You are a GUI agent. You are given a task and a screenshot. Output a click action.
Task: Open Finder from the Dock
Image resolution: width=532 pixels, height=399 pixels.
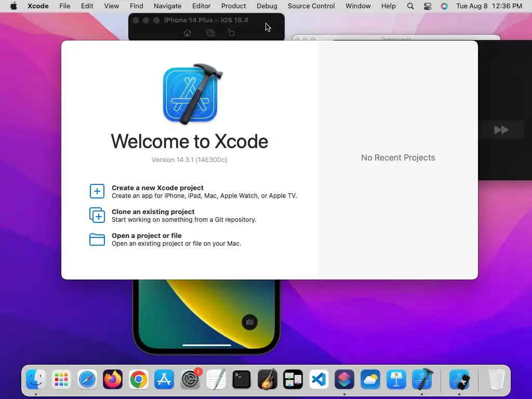[x=36, y=379]
